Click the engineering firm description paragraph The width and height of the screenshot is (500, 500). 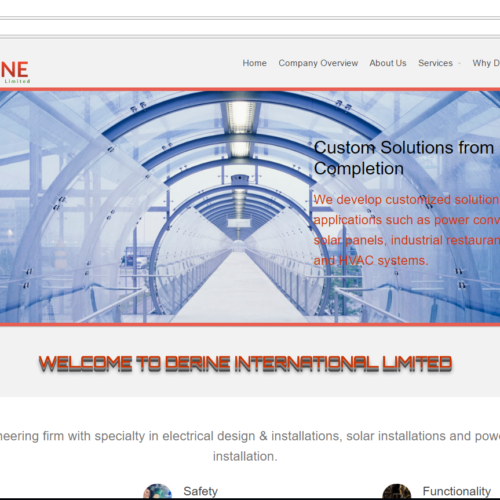tap(250, 446)
